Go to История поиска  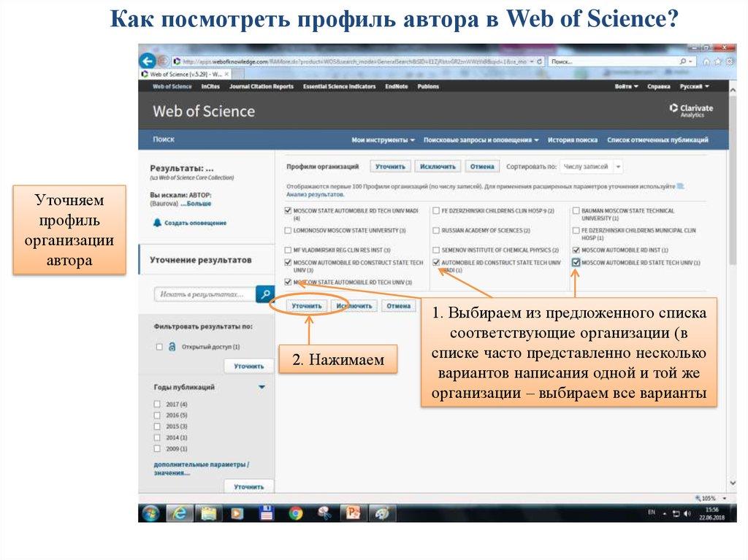[573, 140]
